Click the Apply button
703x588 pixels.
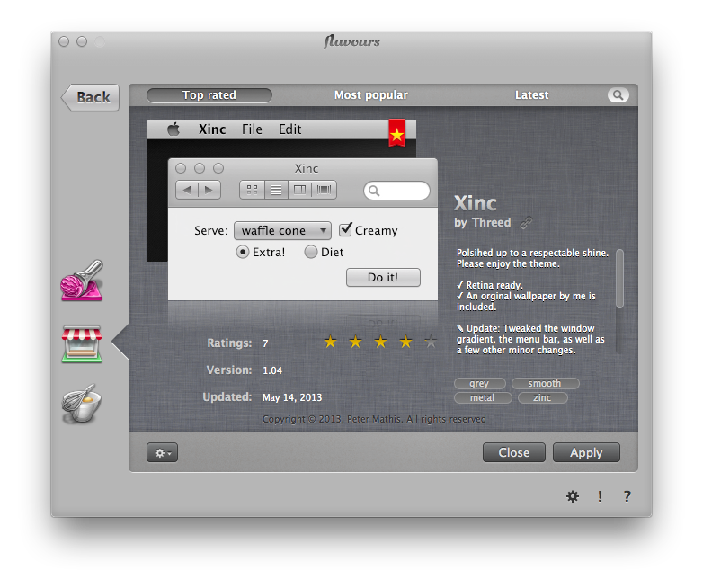coord(586,452)
